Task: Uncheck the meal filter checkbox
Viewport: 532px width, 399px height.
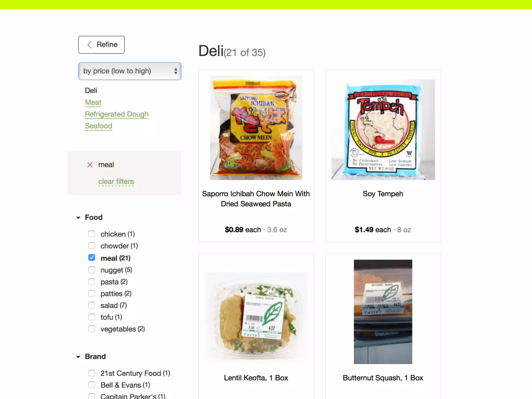Action: [92, 258]
